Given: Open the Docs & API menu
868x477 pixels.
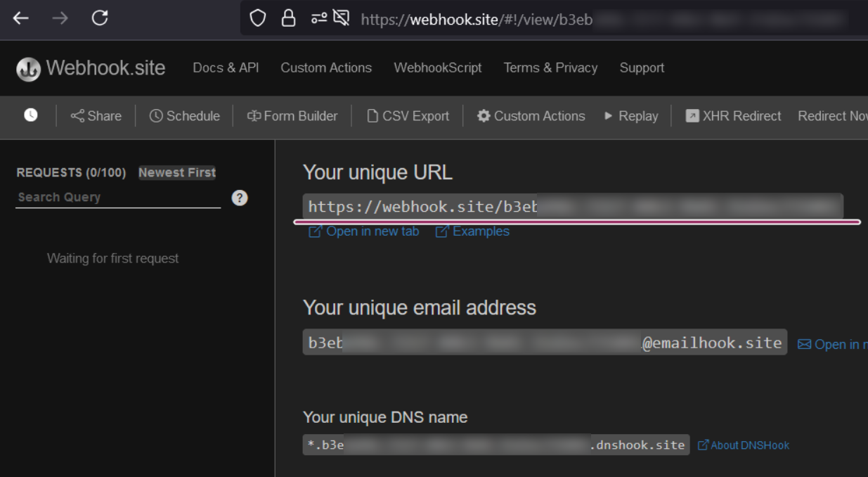Looking at the screenshot, I should pyautogui.click(x=226, y=68).
